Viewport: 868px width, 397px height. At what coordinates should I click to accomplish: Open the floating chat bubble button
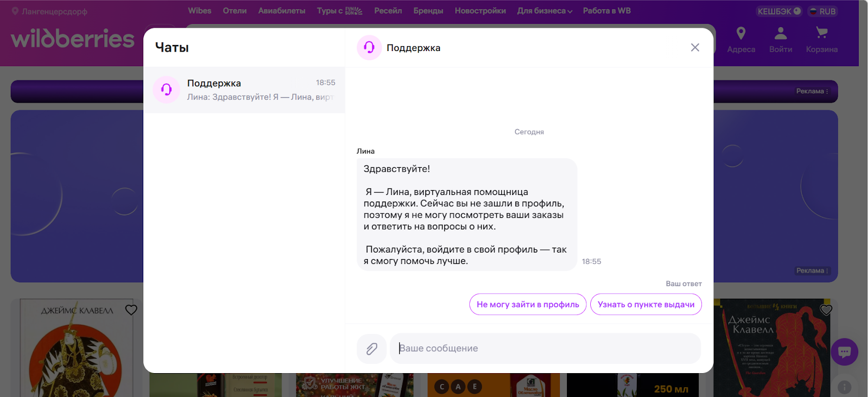click(x=845, y=352)
